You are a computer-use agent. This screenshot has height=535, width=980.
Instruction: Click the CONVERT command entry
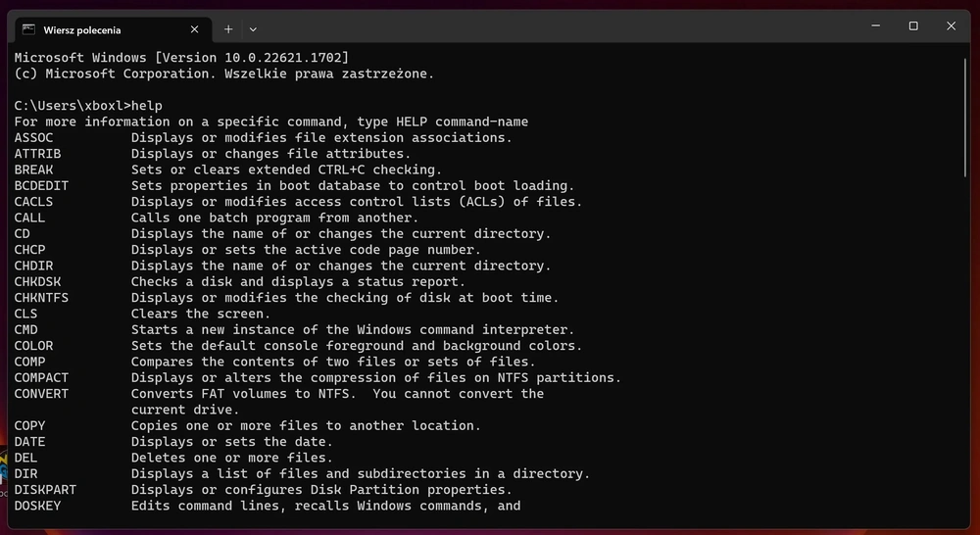point(41,394)
